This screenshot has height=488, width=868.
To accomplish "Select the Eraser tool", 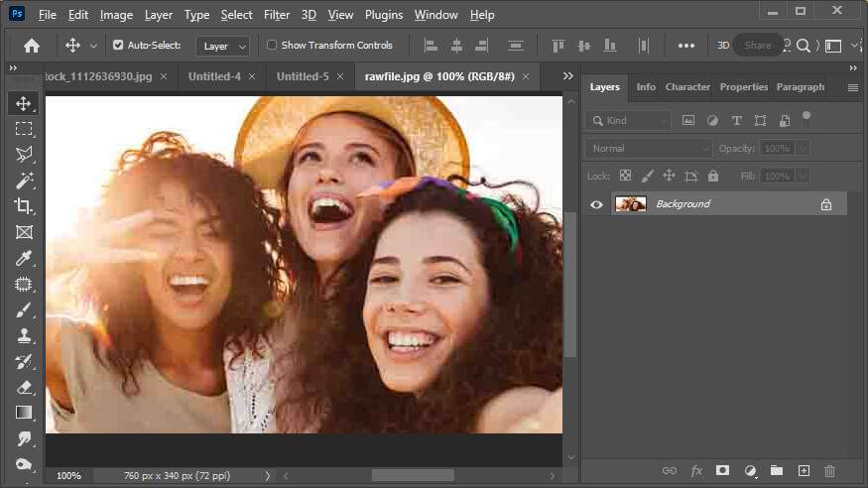I will pyautogui.click(x=23, y=387).
